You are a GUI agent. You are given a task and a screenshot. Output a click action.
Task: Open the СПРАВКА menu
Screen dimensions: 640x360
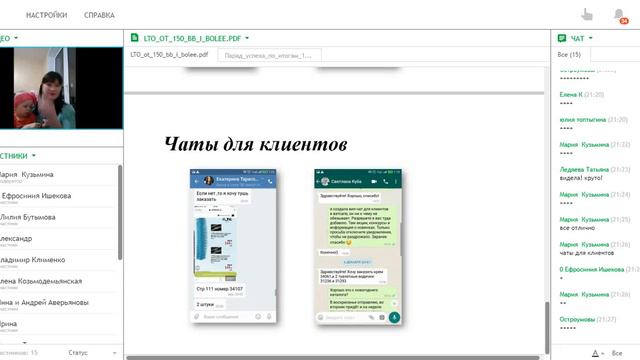coord(99,15)
